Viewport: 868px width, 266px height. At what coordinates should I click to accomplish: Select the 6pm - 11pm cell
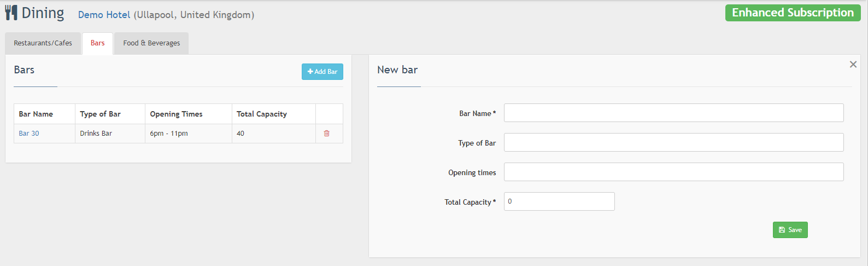(x=189, y=134)
